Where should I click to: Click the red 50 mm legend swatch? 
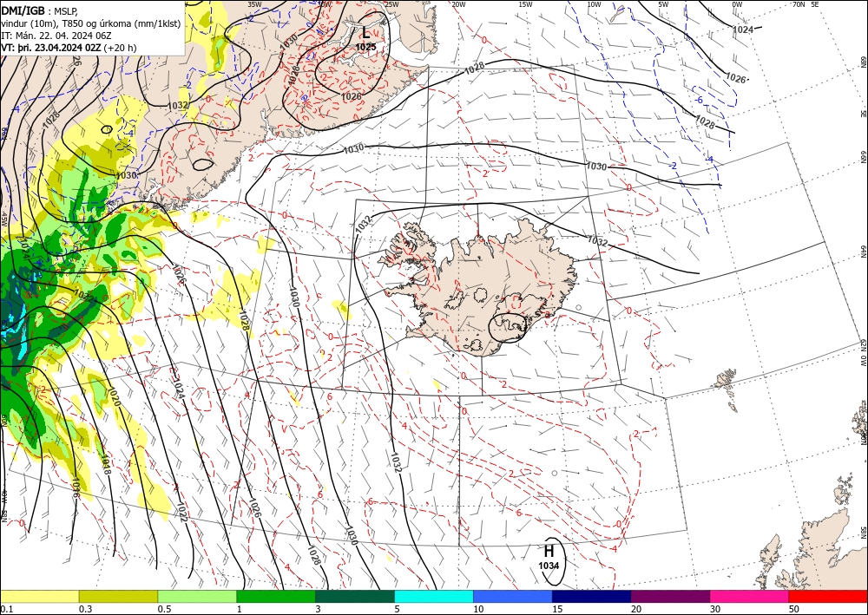tap(828, 596)
